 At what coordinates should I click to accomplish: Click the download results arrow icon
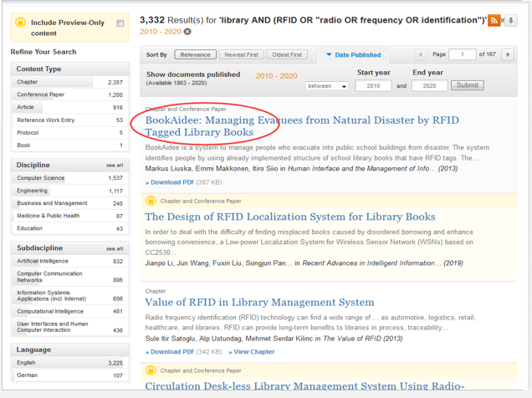click(510, 21)
